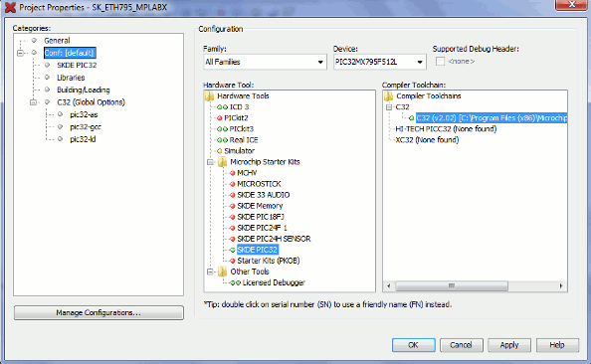Viewport: 591px width, 364px height.
Task: Select ICD 3 hardware tool
Action: click(240, 107)
